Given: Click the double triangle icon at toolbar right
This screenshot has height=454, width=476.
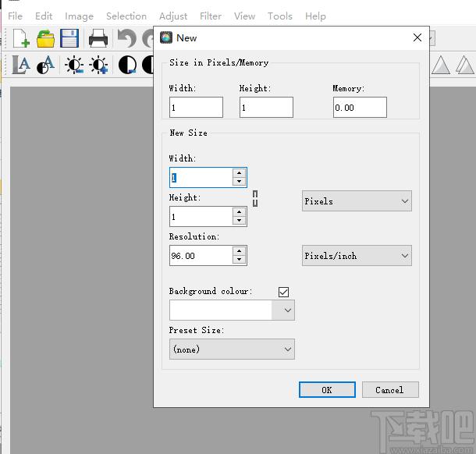Looking at the screenshot, I should [465, 65].
